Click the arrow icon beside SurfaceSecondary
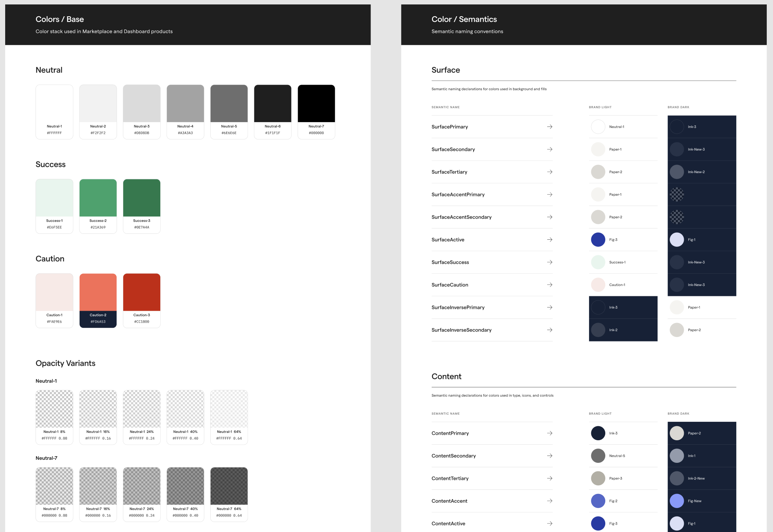This screenshot has height=532, width=773. pos(549,149)
